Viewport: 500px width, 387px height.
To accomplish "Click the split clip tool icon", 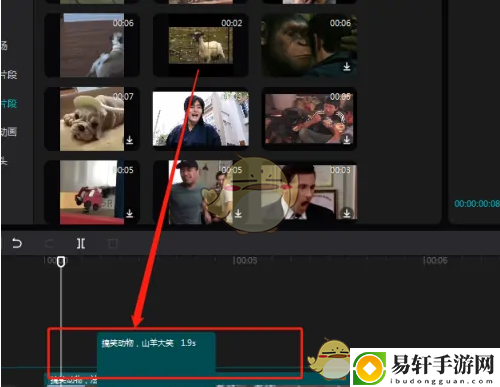I will 81,243.
